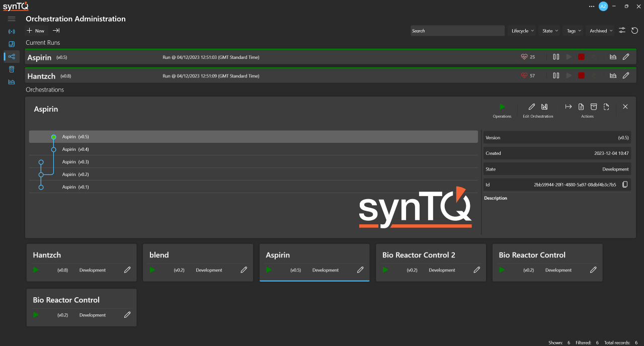Expand the Lifecycle filter dropdown

[522, 31]
